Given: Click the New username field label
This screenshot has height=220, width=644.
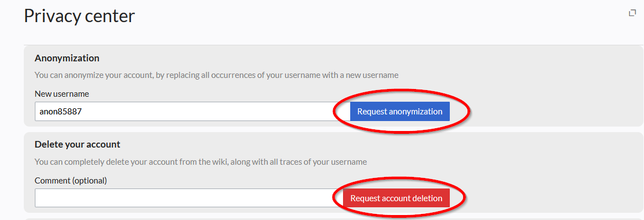Looking at the screenshot, I should [x=62, y=93].
